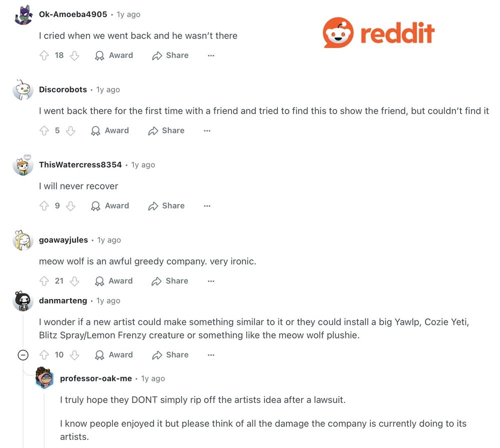This screenshot has height=448, width=500.
Task: Upvote goawayjules' greedy company comment
Action: pyautogui.click(x=44, y=281)
